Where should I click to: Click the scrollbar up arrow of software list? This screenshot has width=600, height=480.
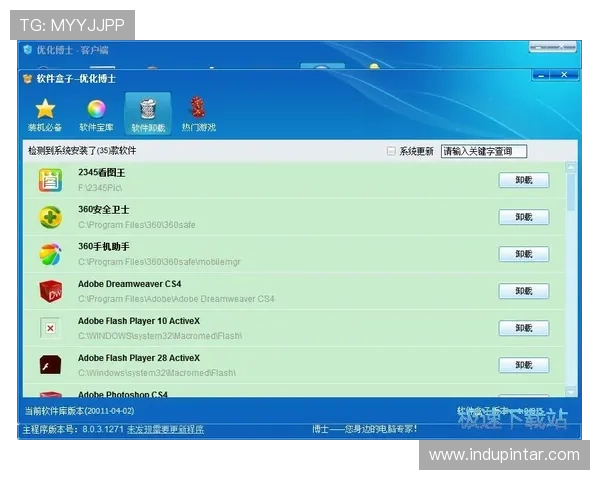pos(571,167)
